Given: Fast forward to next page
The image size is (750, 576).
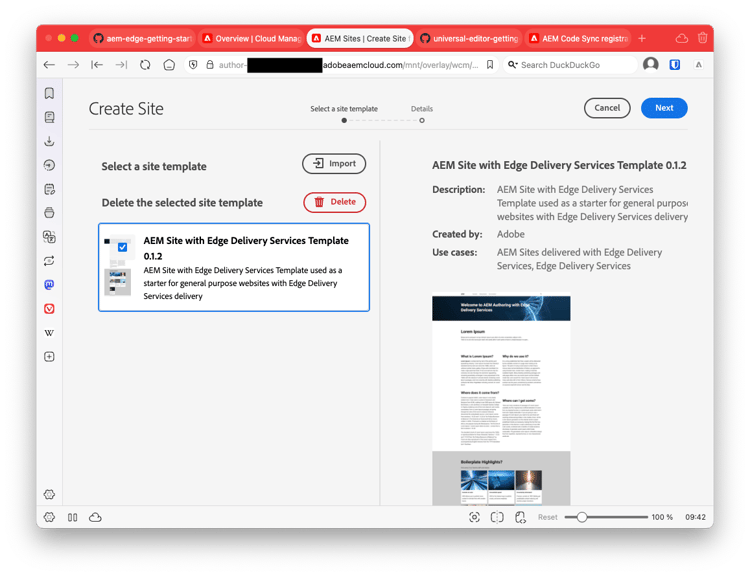Looking at the screenshot, I should tap(121, 65).
